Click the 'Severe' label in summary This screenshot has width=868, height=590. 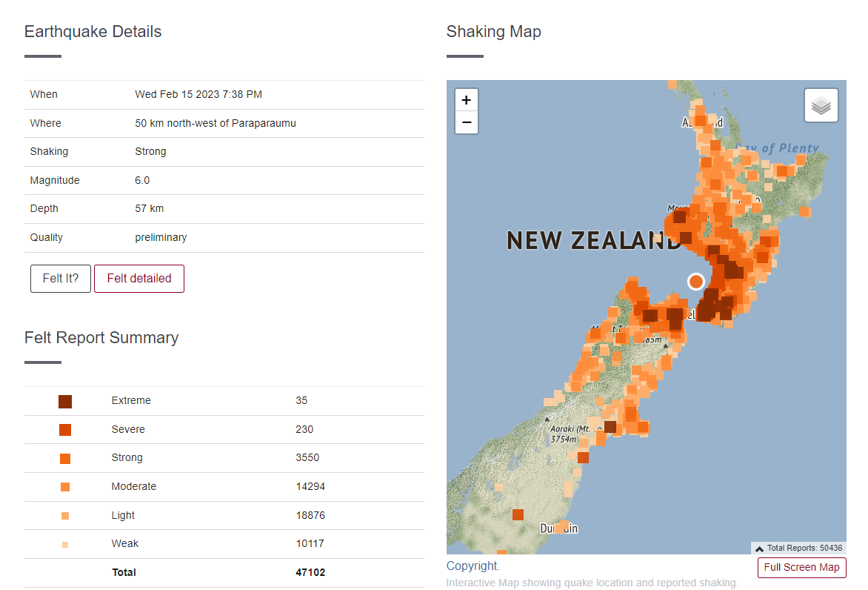[128, 429]
